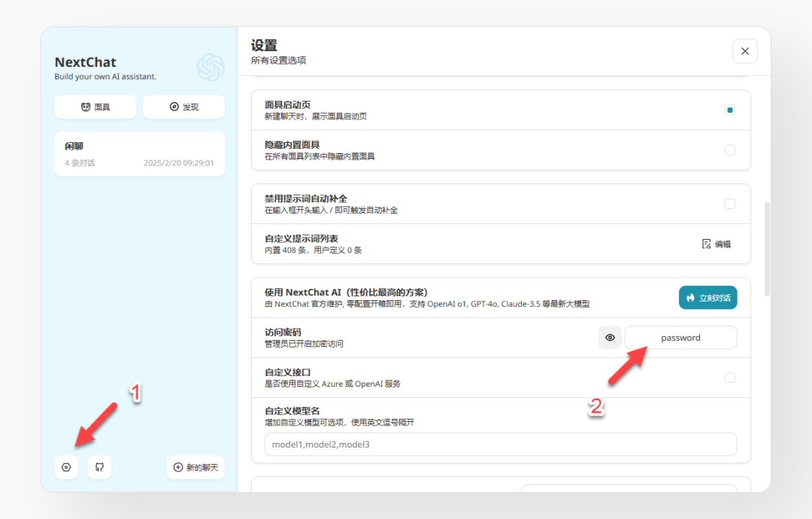Image resolution: width=812 pixels, height=519 pixels.
Task: Click the ChatGPT logo in sidebar
Action: pyautogui.click(x=211, y=68)
